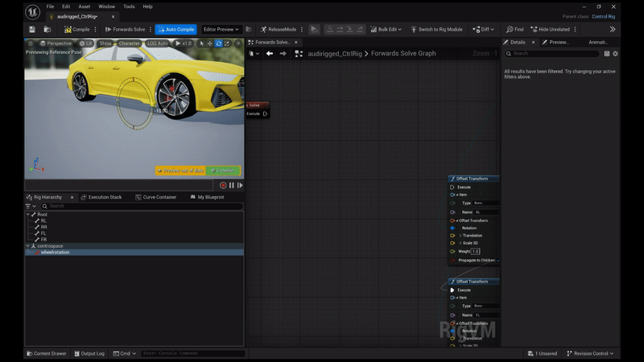Open playback speed x1.0 menu
The width and height of the screenshot is (644, 362).
184,43
